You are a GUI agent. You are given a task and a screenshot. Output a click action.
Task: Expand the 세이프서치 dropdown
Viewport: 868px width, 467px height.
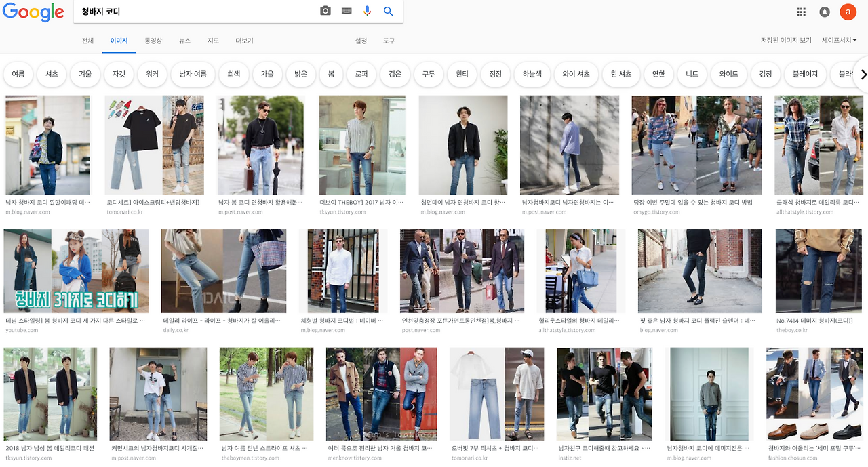(839, 41)
